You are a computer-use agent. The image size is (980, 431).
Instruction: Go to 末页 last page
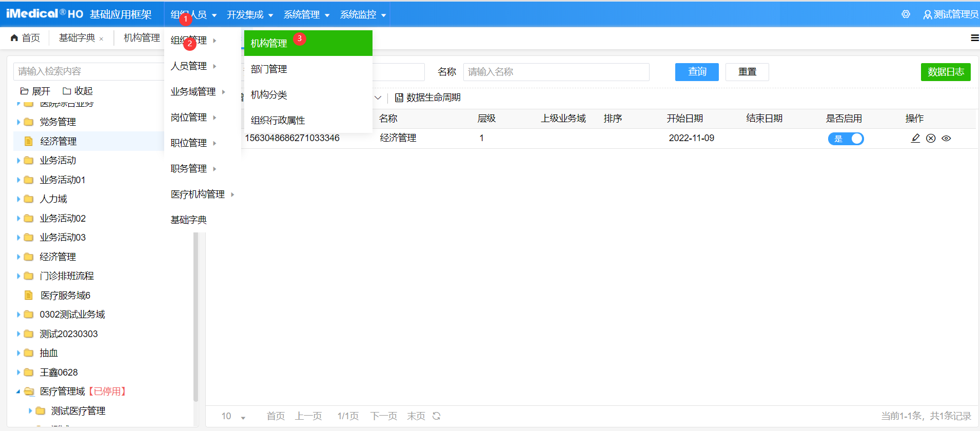pos(416,416)
